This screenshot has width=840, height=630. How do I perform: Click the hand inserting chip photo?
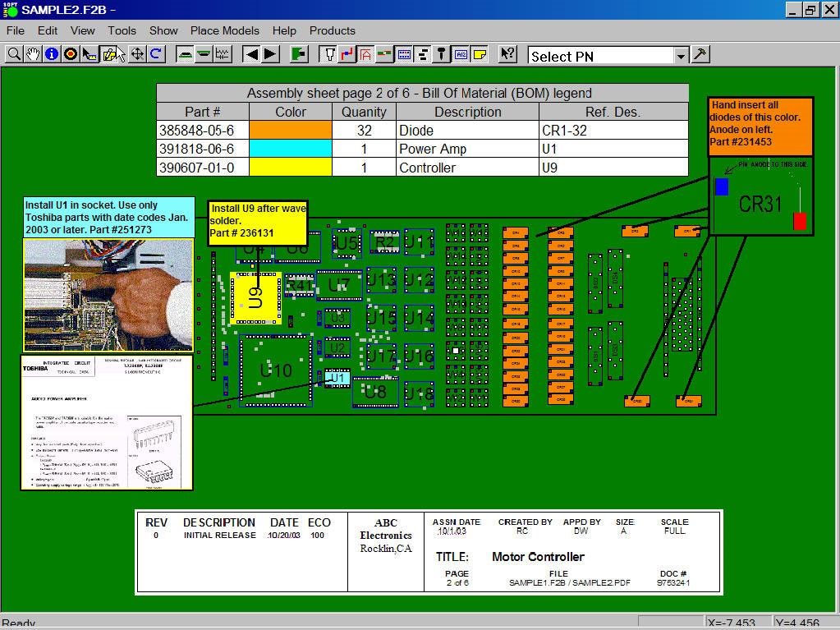tap(108, 295)
